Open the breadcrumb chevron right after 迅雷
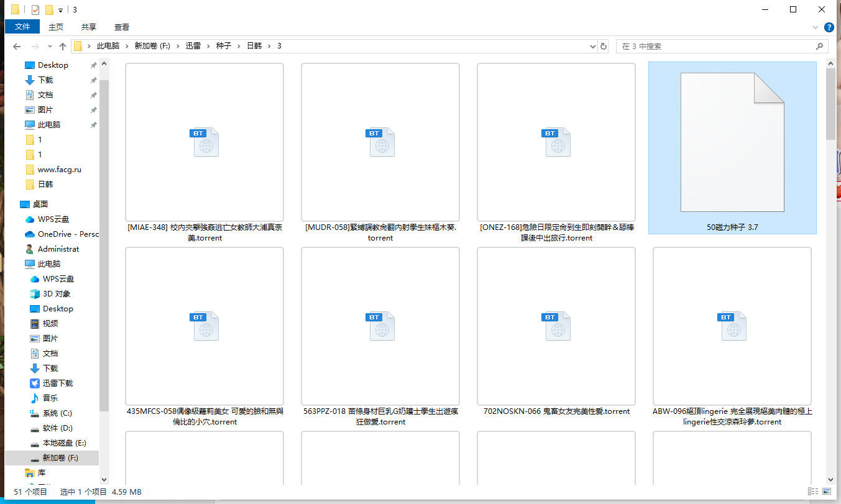This screenshot has width=841, height=504. [x=208, y=47]
